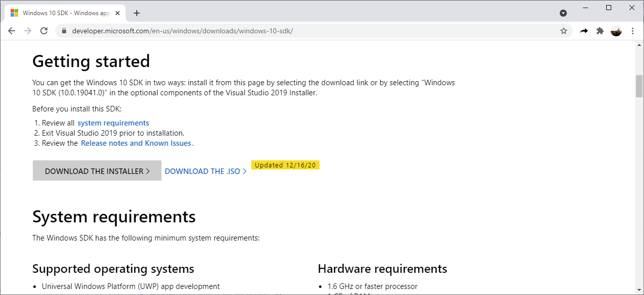
Task: Open Chrome's three-dot menu
Action: pyautogui.click(x=633, y=31)
